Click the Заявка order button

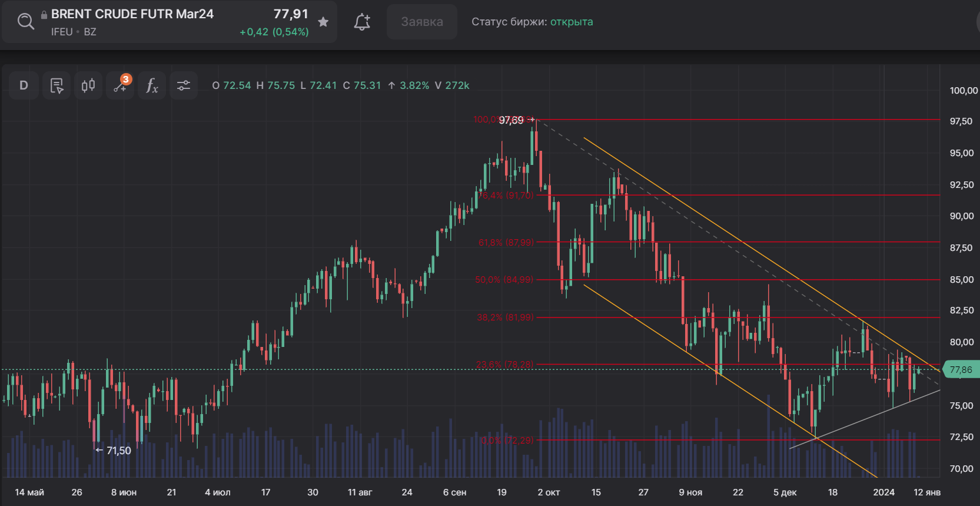pos(422,22)
